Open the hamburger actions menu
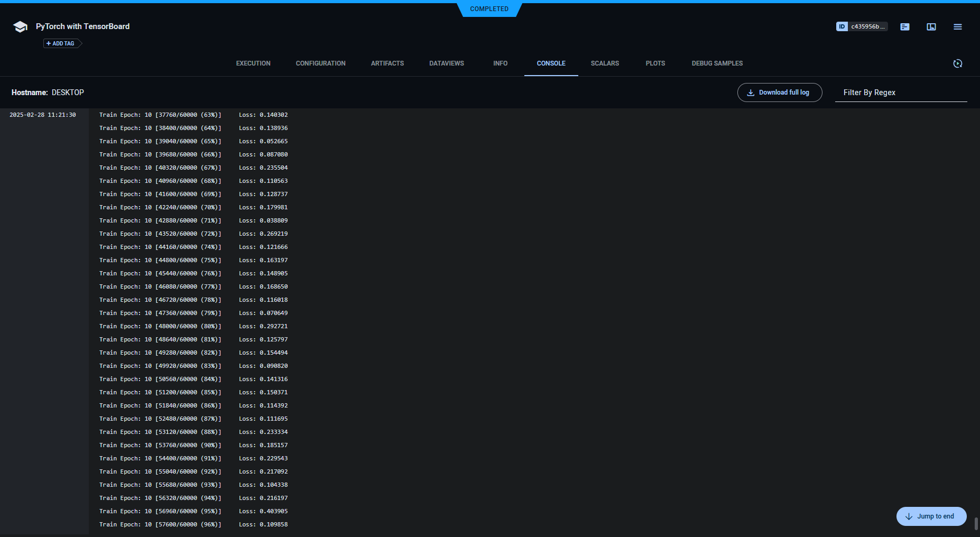This screenshot has height=537, width=980. pyautogui.click(x=957, y=26)
